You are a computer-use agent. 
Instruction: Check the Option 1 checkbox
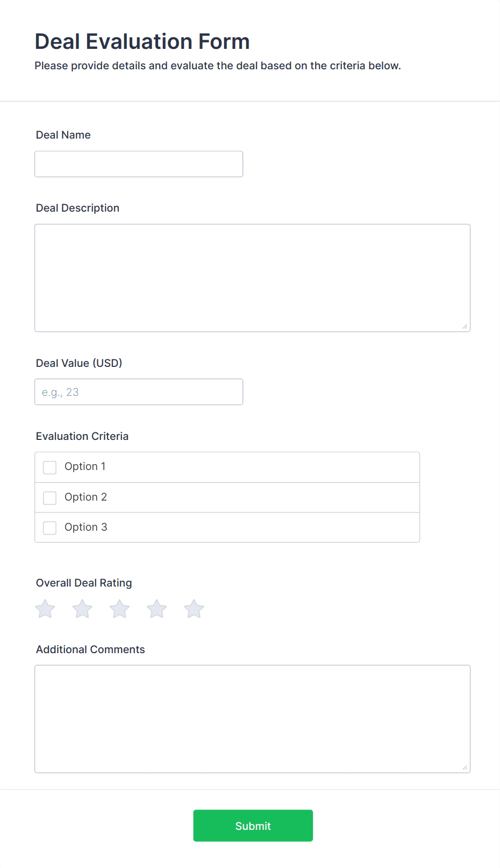coord(50,467)
